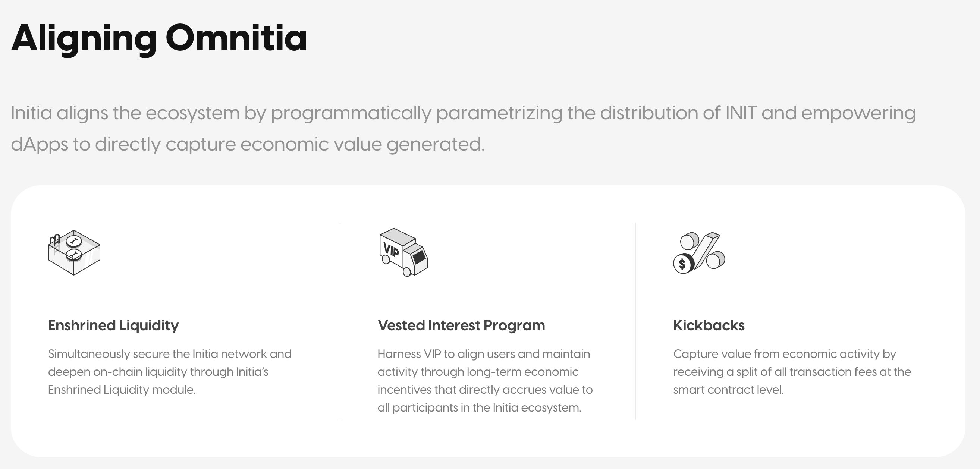Viewport: 980px width, 469px height.
Task: Click the word INIT in the subtitle
Action: pos(741,113)
